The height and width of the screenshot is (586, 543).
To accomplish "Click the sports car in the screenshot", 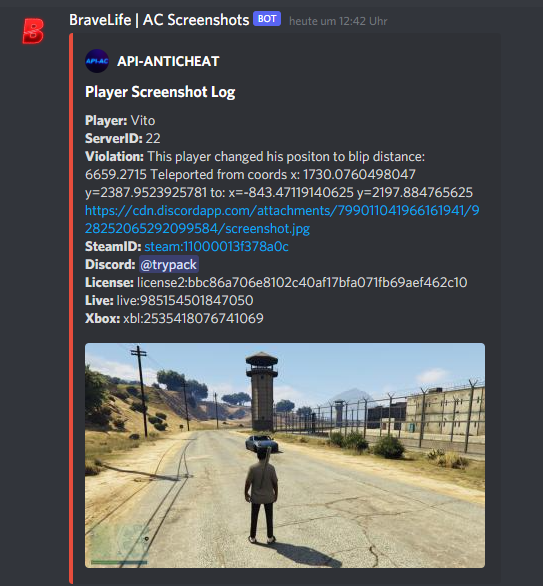I will point(262,443).
